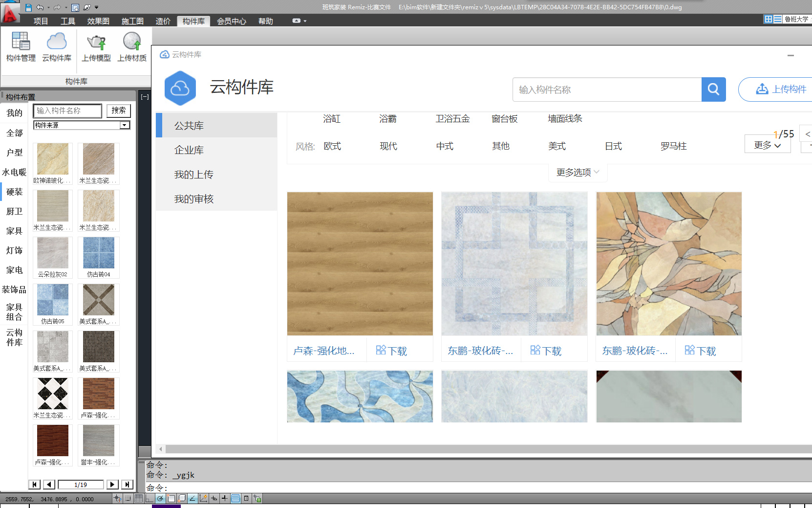Screen dimensions: 812x508
Task: Open the 造价 ribbon tab
Action: point(163,21)
